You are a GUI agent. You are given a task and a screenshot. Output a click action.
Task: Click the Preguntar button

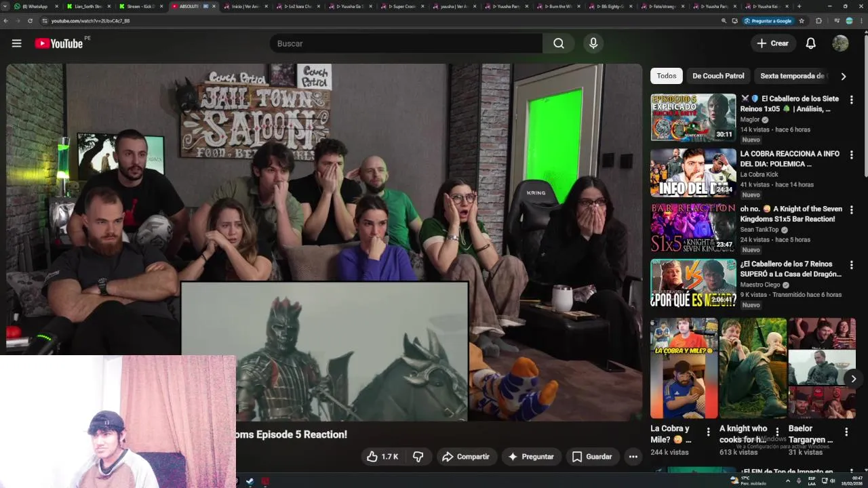tap(531, 457)
